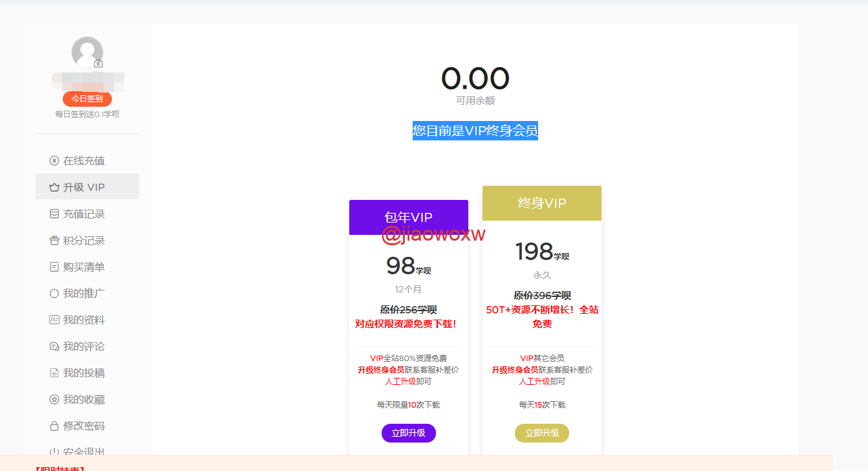Click the star icon beside 我的收藏
Image resolution: width=868 pixels, height=471 pixels.
[x=54, y=399]
